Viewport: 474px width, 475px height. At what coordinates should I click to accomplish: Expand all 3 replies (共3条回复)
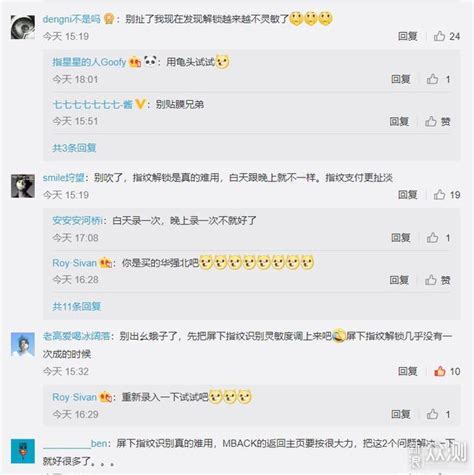[74, 148]
